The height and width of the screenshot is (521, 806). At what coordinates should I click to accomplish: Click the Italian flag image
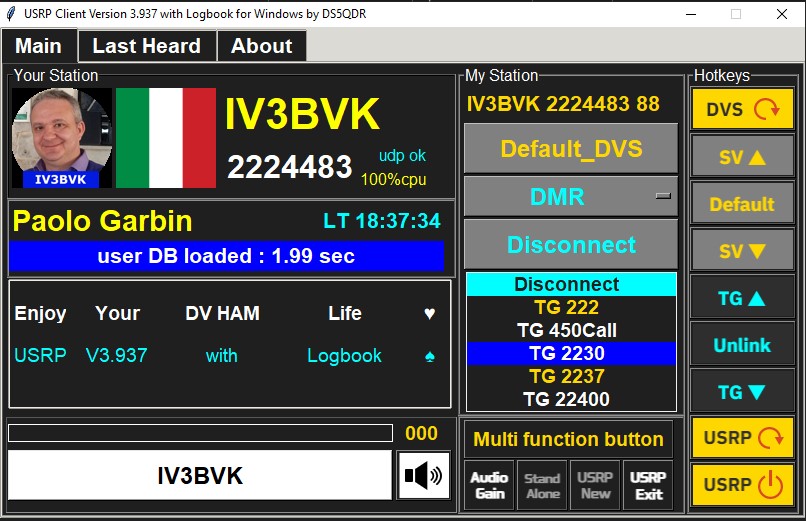pos(166,138)
